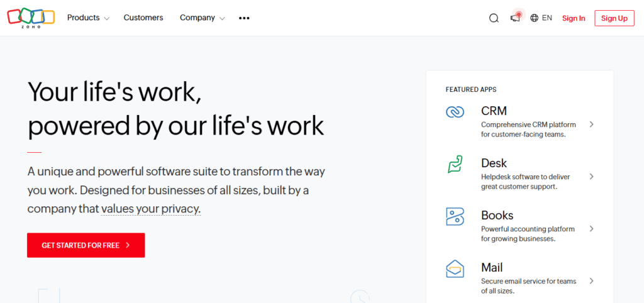Open the Customers menu item
Screen dimensions: 644x303
[143, 18]
